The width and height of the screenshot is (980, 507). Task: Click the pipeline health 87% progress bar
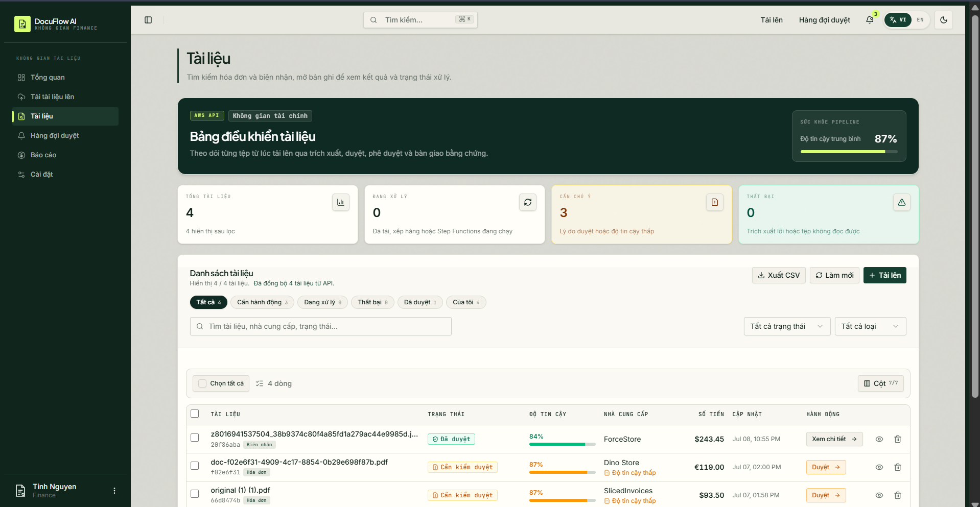[849, 152]
